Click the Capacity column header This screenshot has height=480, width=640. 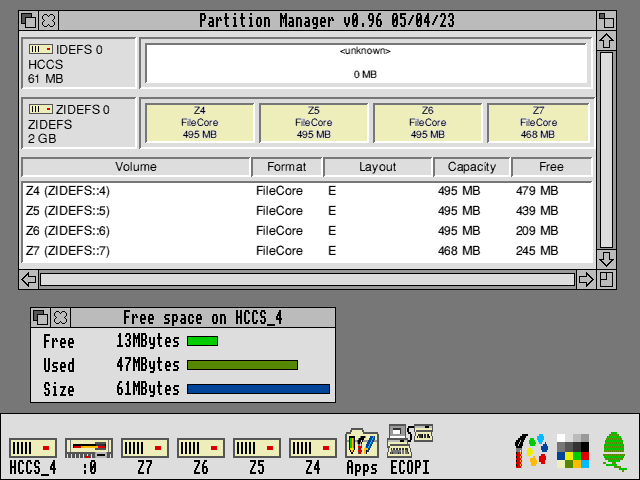(x=471, y=167)
